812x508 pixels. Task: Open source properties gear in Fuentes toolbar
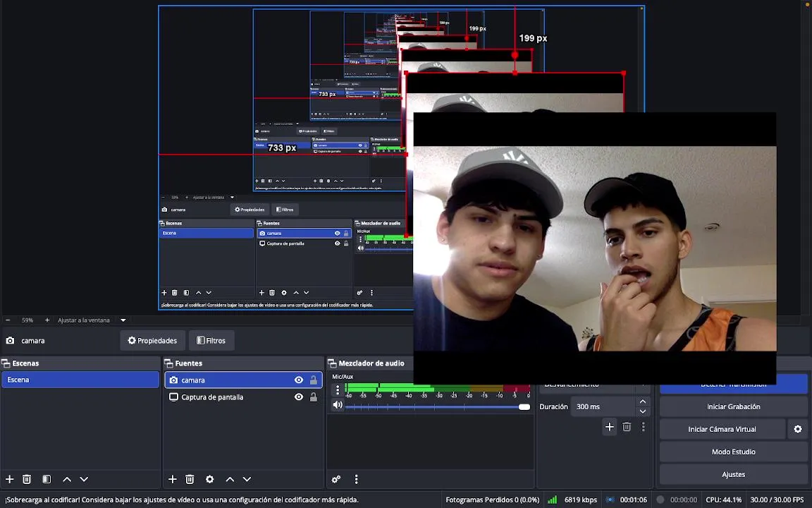pos(210,479)
